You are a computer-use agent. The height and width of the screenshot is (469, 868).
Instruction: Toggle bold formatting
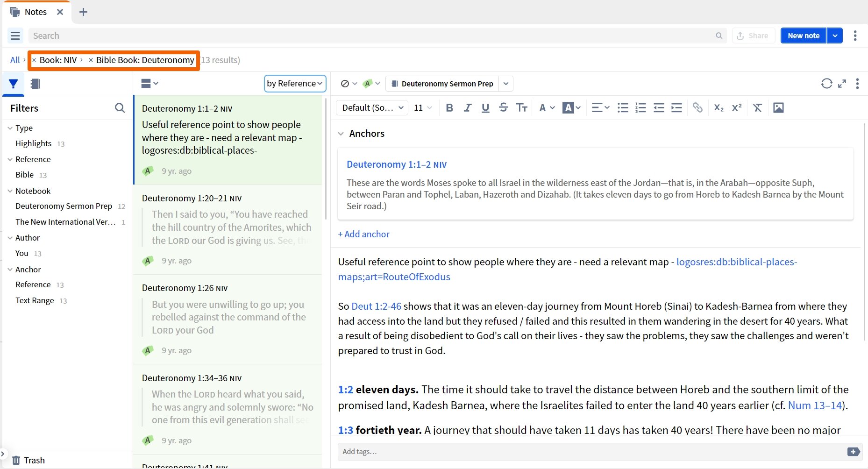tap(449, 108)
